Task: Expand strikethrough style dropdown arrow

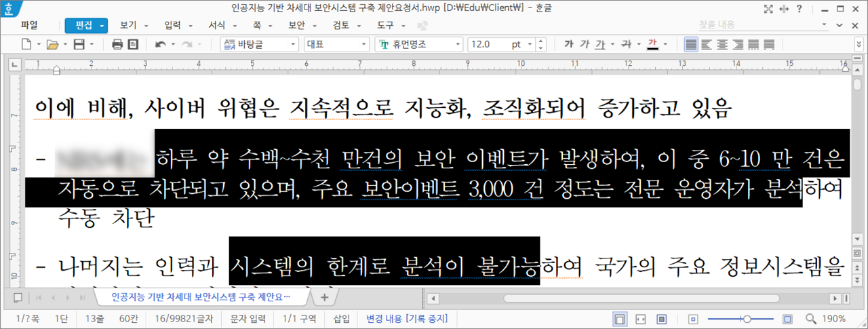Action: 638,44
